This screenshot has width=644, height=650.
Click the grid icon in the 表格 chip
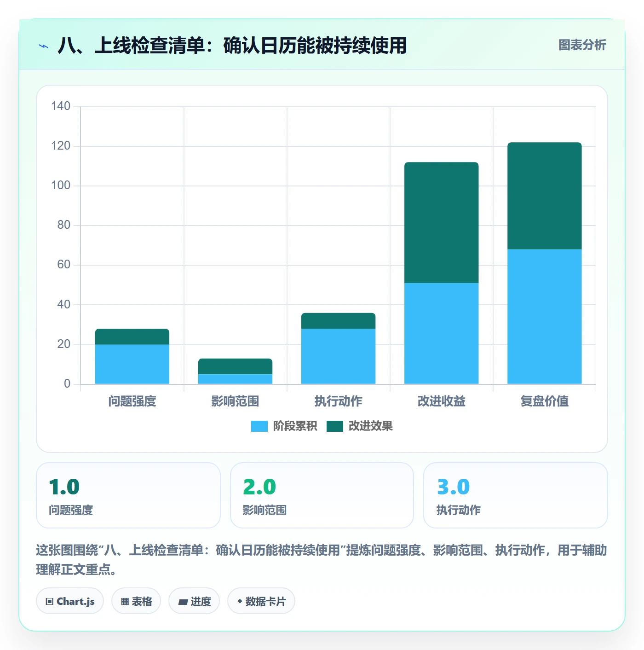click(125, 602)
